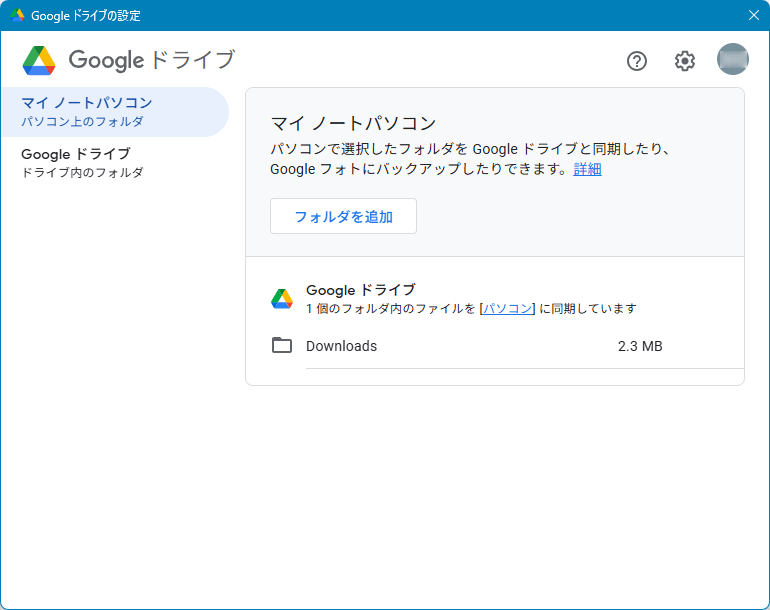The width and height of the screenshot is (770, 610).
Task: Open the help question mark icon
Action: [x=636, y=61]
